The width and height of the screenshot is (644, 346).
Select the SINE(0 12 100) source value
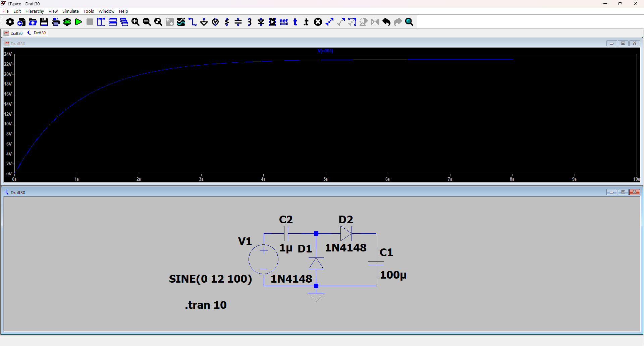(210, 279)
